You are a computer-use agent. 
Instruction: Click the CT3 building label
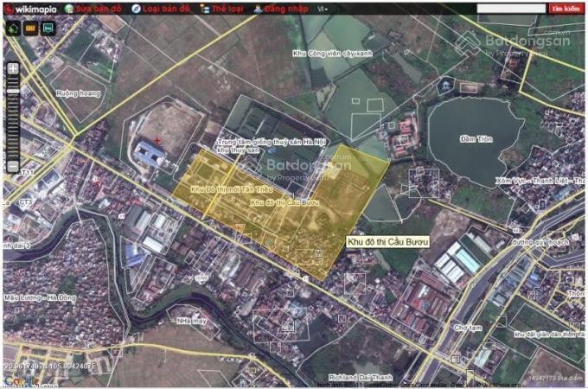tap(25, 203)
